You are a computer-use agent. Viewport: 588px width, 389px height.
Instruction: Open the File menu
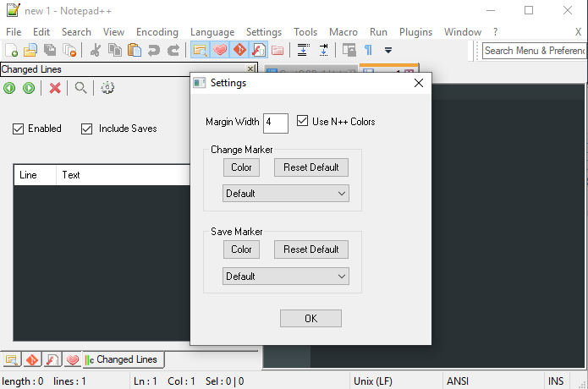click(14, 32)
